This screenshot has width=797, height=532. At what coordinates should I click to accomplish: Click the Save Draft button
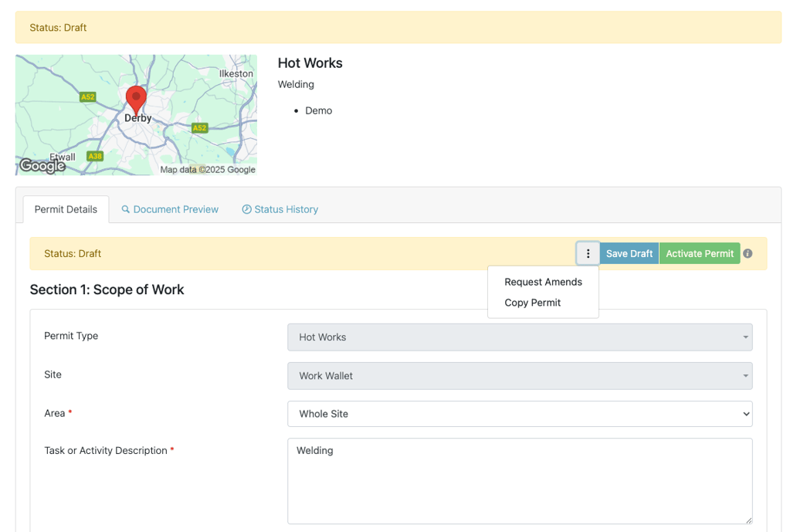(629, 253)
